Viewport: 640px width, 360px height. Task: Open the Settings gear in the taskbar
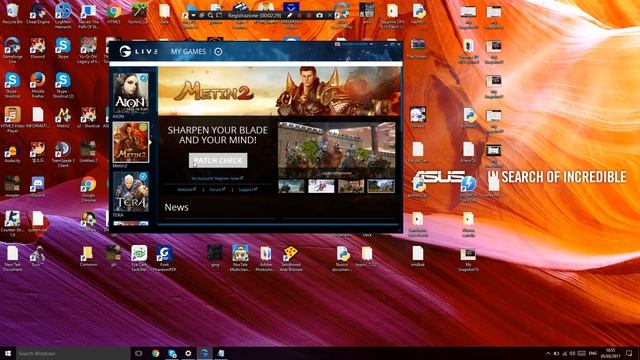[x=188, y=353]
